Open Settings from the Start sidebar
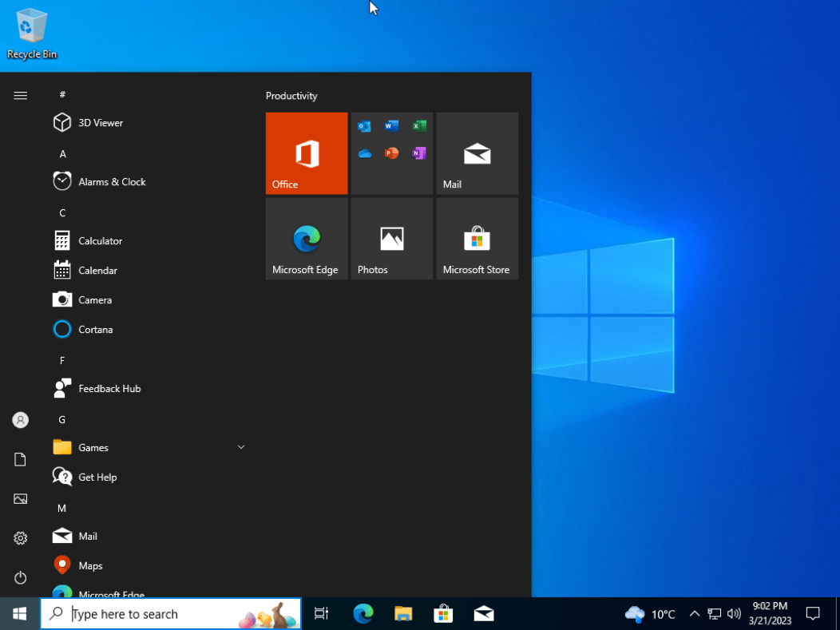Screen dimensions: 840x630 pyautogui.click(x=20, y=538)
